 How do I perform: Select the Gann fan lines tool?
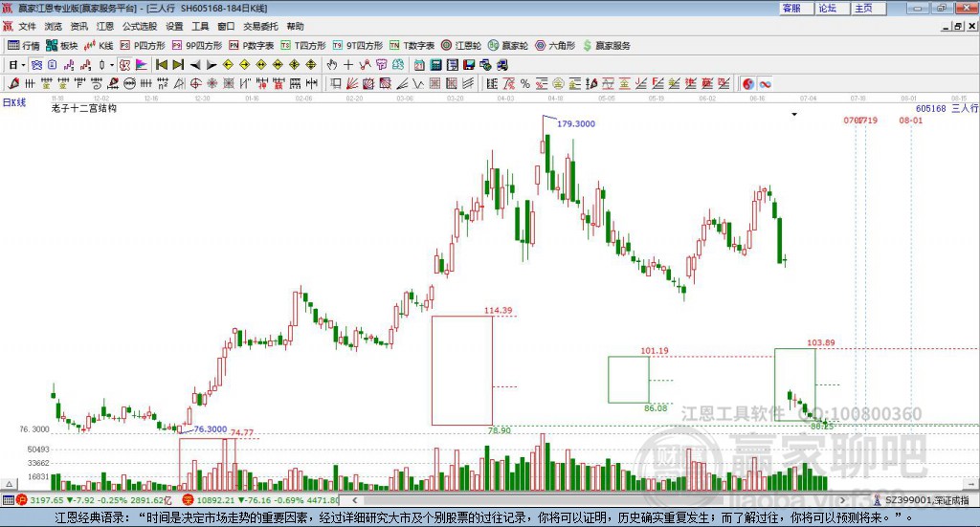pyautogui.click(x=352, y=83)
